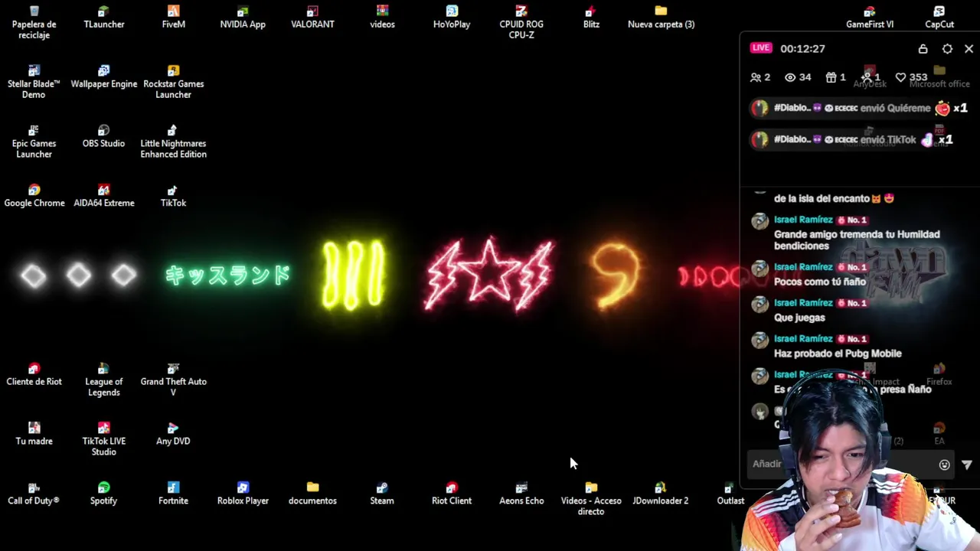View the 34 viewers count

(x=798, y=77)
